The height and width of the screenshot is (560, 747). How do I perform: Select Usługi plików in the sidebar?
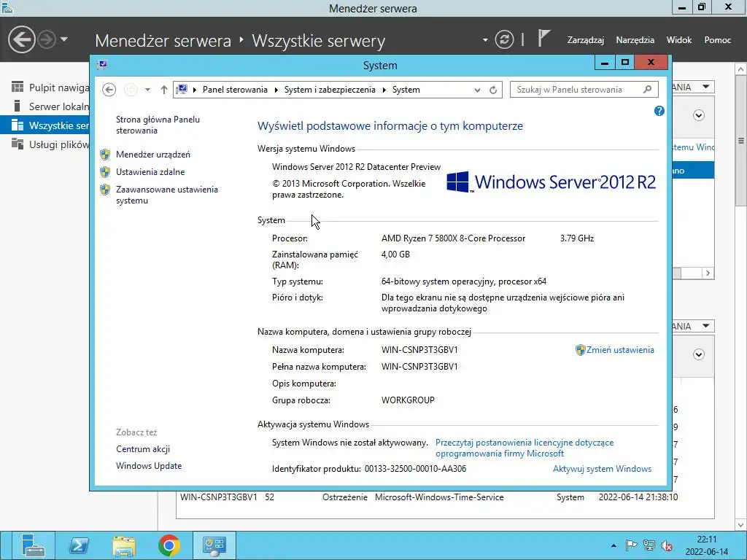[44, 144]
